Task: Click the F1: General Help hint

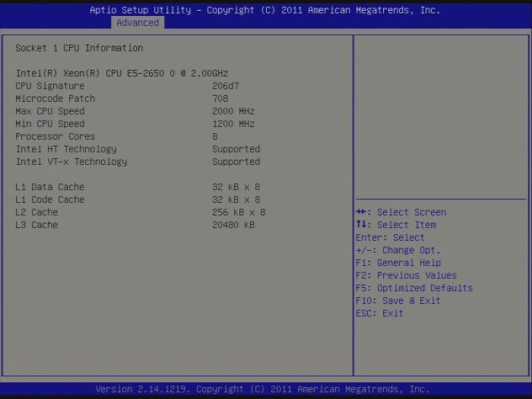Action: pyautogui.click(x=397, y=263)
